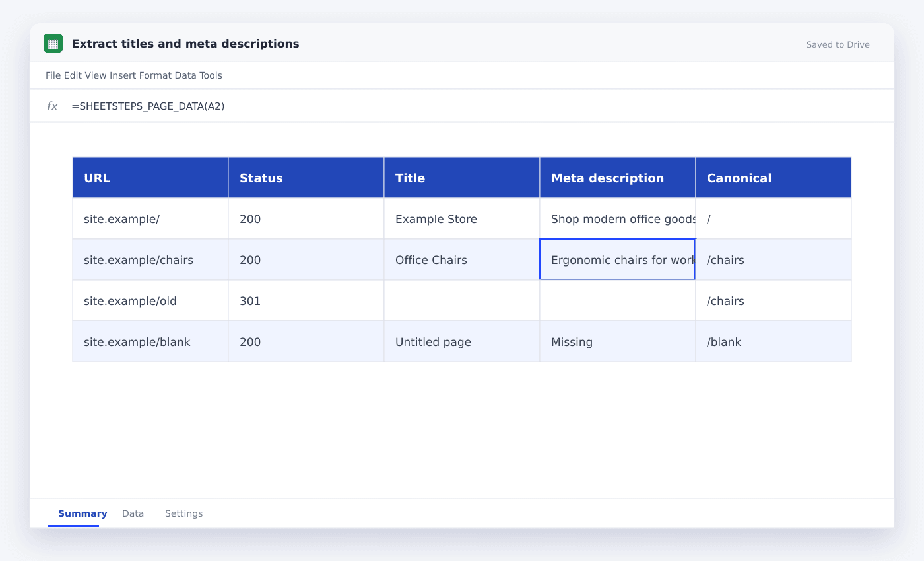
Task: Click the document title 'Extract titles and meta descriptions'
Action: [185, 44]
